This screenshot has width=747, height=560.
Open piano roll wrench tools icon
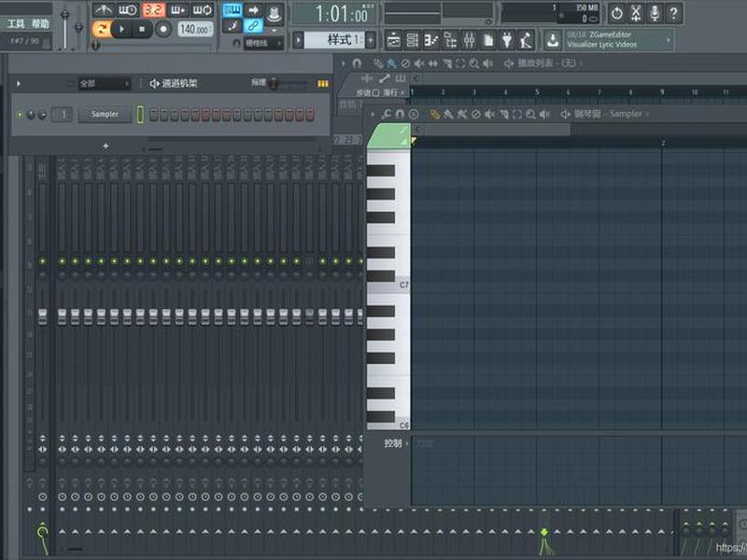(x=386, y=114)
